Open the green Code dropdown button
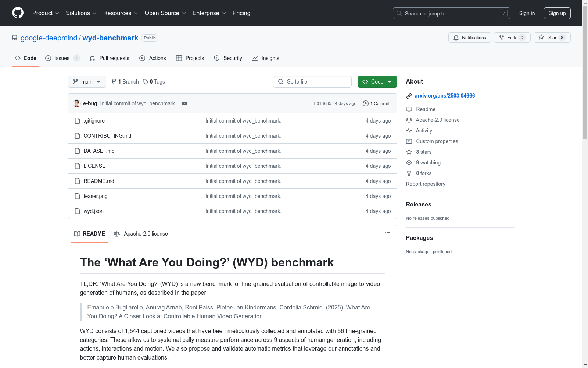588x368 pixels. point(377,82)
